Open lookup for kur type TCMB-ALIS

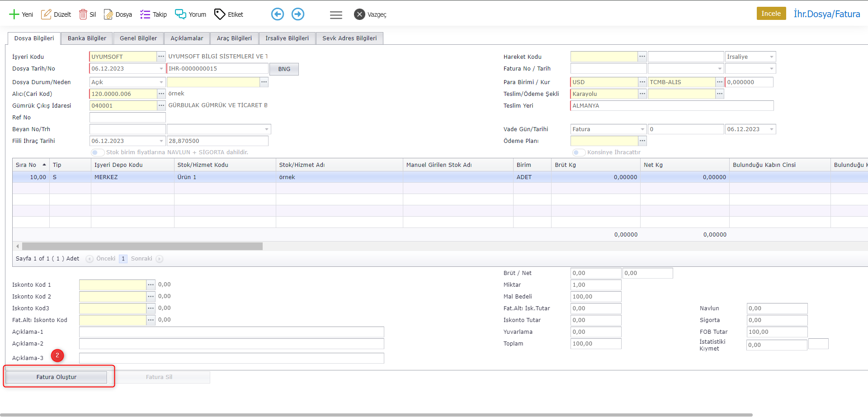(720, 82)
